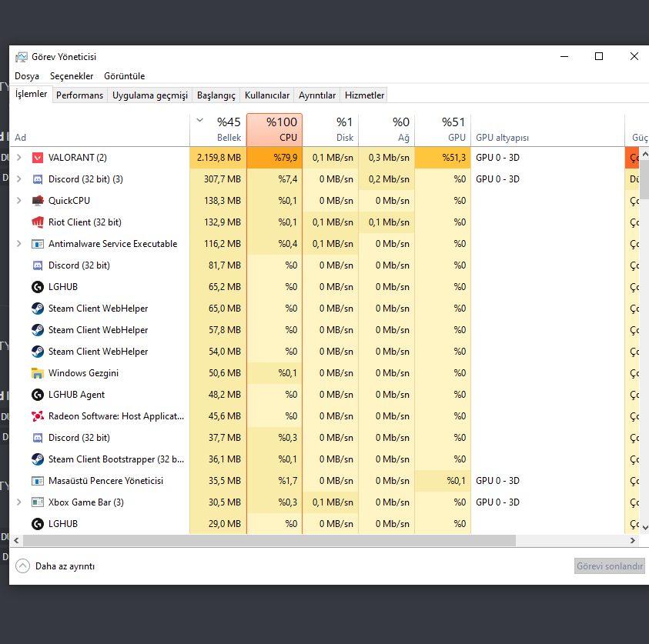649x644 pixels.
Task: Click Steam WebHelper icon with 57,8 MB
Action: point(38,329)
